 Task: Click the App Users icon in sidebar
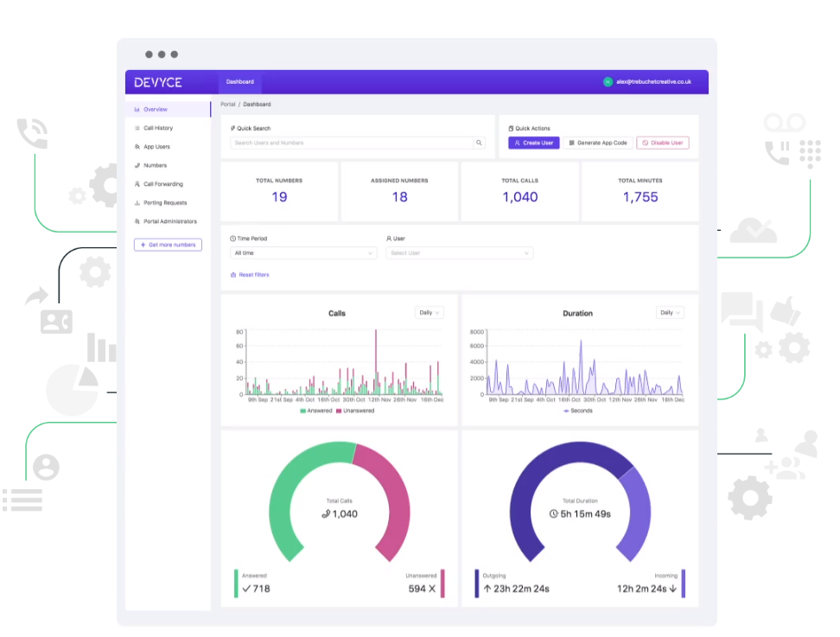point(137,147)
